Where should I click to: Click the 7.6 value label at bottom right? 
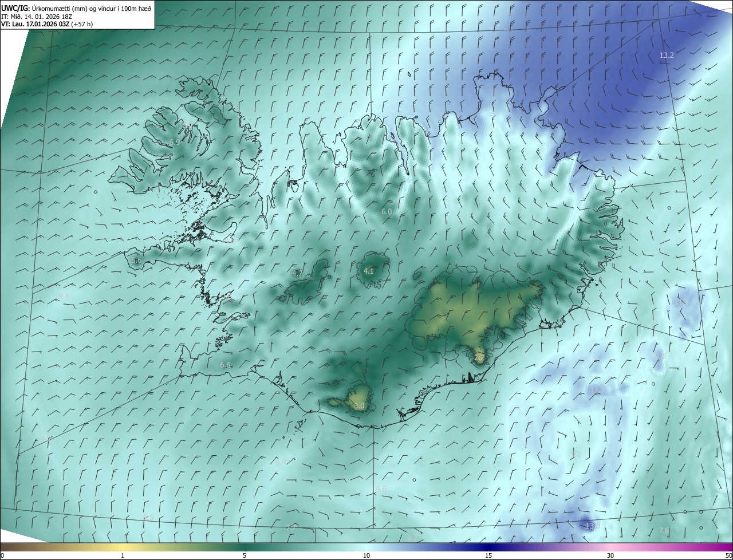(664, 531)
